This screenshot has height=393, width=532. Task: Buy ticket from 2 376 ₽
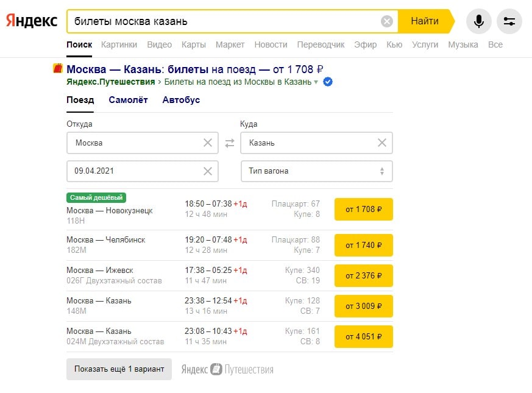[x=363, y=275]
